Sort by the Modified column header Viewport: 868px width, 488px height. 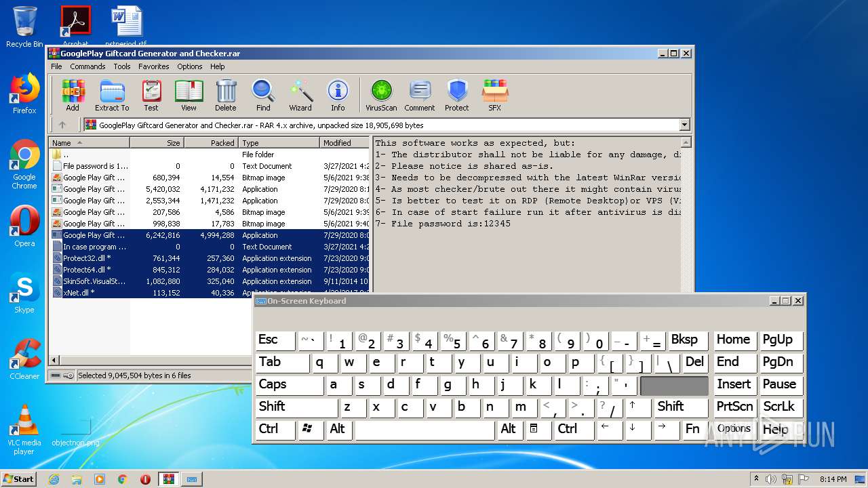[x=345, y=143]
